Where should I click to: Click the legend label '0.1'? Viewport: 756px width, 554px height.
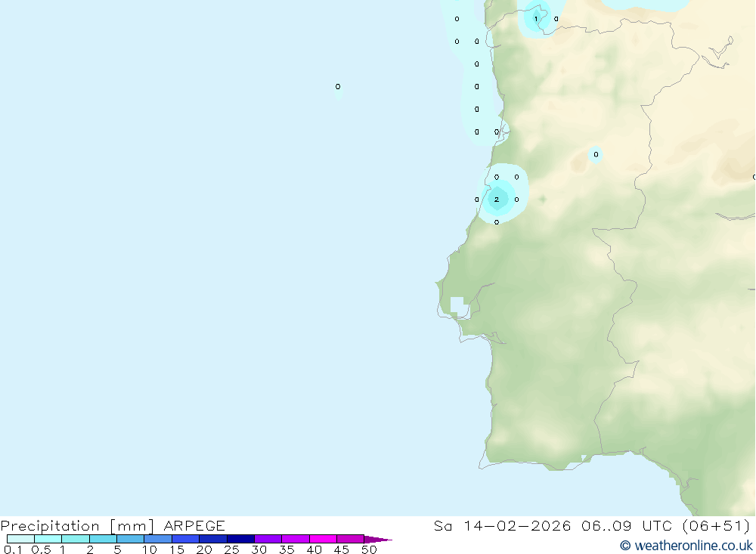pos(13,549)
